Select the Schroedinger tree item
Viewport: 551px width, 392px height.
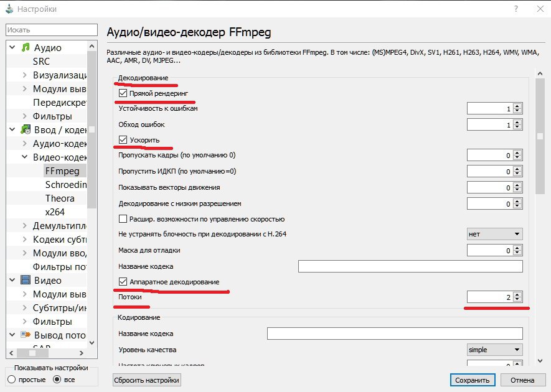pos(66,184)
